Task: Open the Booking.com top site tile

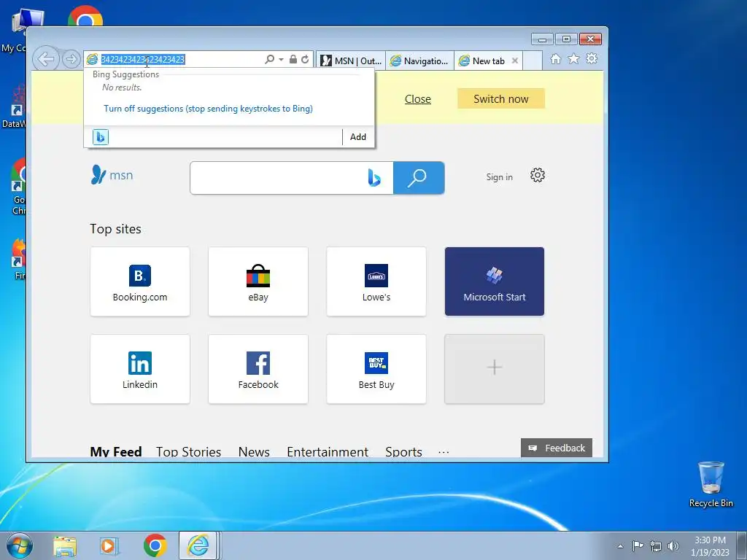Action: click(140, 281)
